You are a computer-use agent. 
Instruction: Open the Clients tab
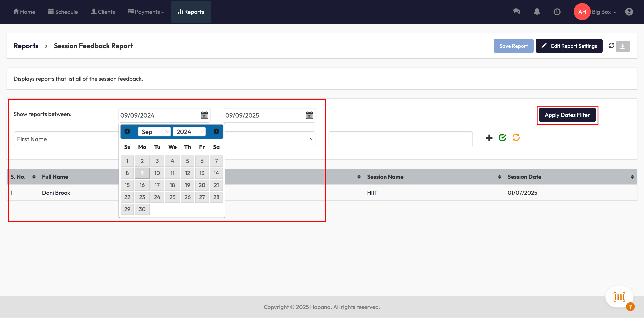(103, 12)
